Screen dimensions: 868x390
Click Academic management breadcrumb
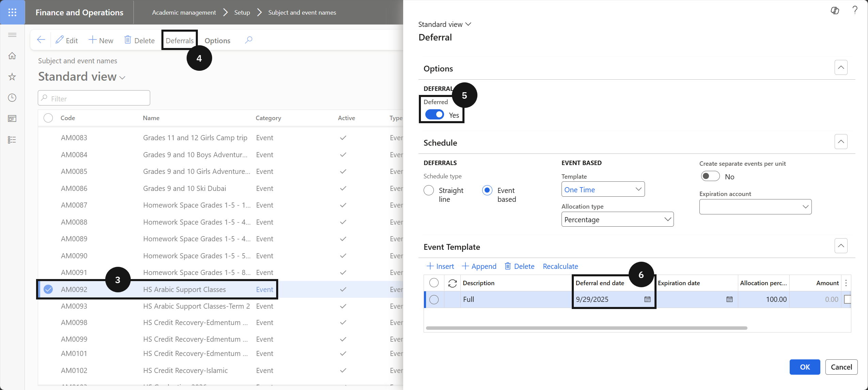184,12
